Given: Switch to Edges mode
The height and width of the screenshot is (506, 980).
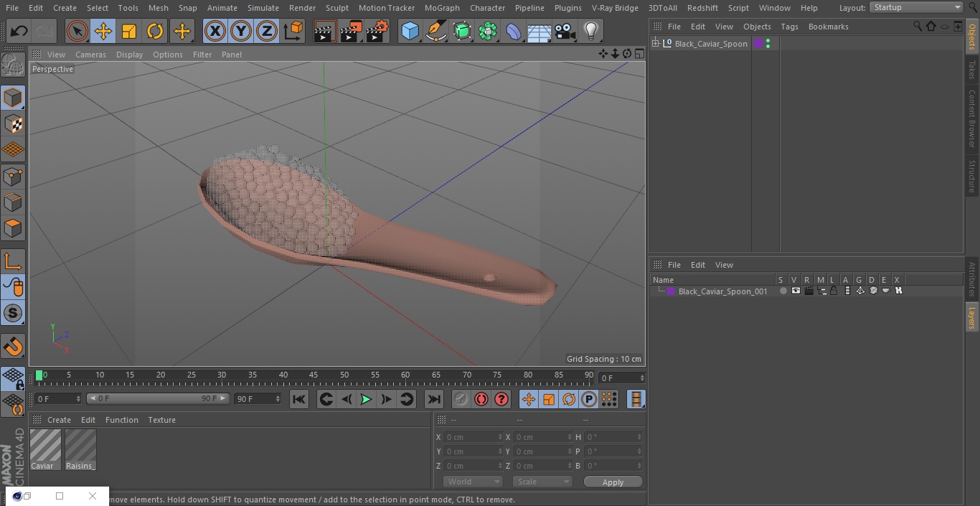Looking at the screenshot, I should coord(13,202).
